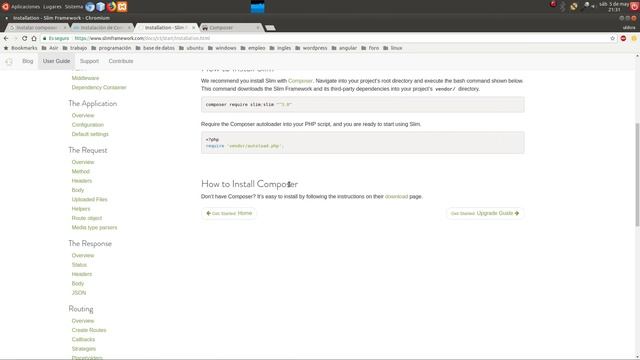Screen dimensions: 640x360
Task: Follow the download link for Composer
Action: (x=396, y=197)
